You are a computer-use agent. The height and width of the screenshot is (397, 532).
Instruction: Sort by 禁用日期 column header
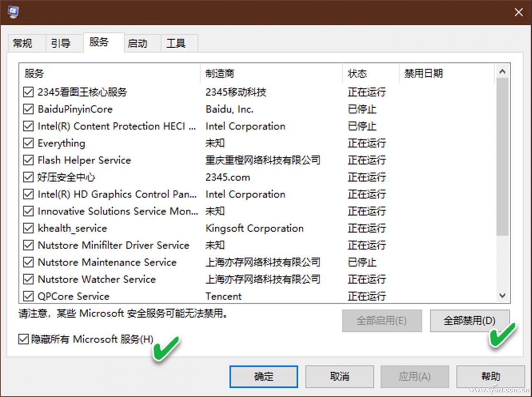[446, 74]
